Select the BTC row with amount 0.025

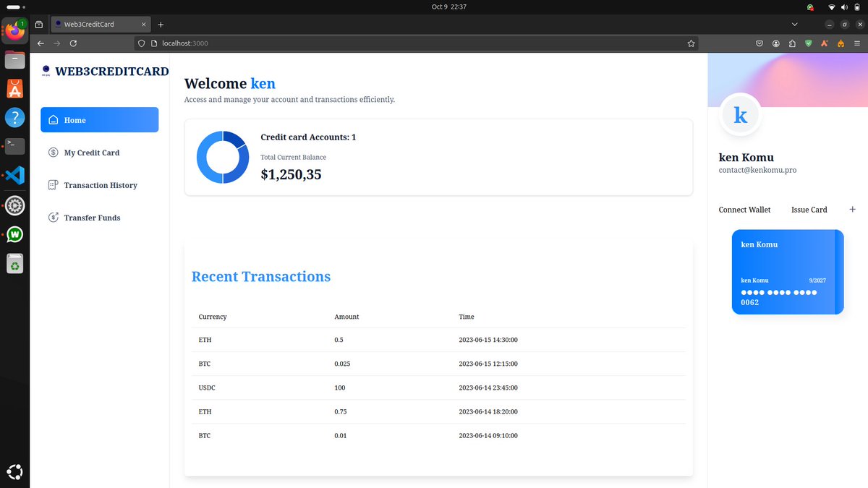[x=438, y=364]
